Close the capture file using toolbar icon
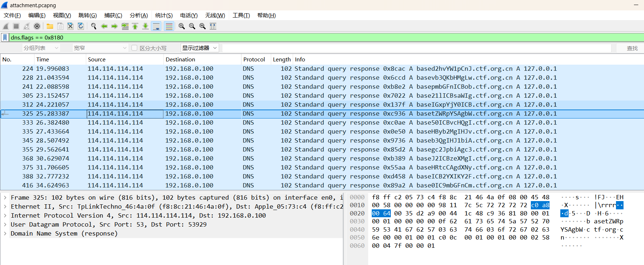The image size is (644, 265). 70,26
